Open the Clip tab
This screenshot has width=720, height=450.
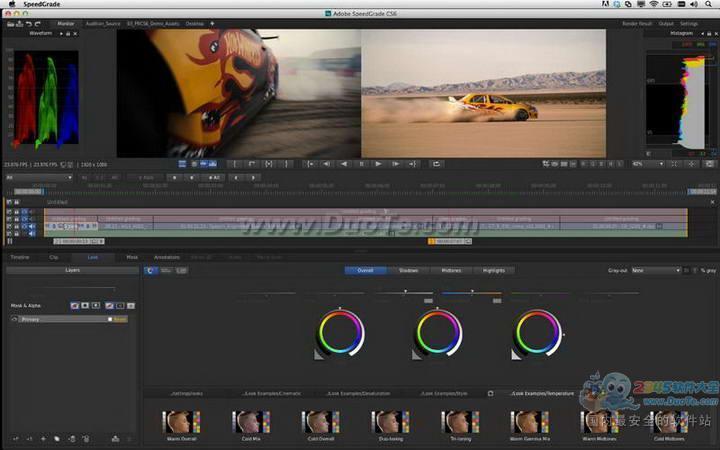[54, 257]
